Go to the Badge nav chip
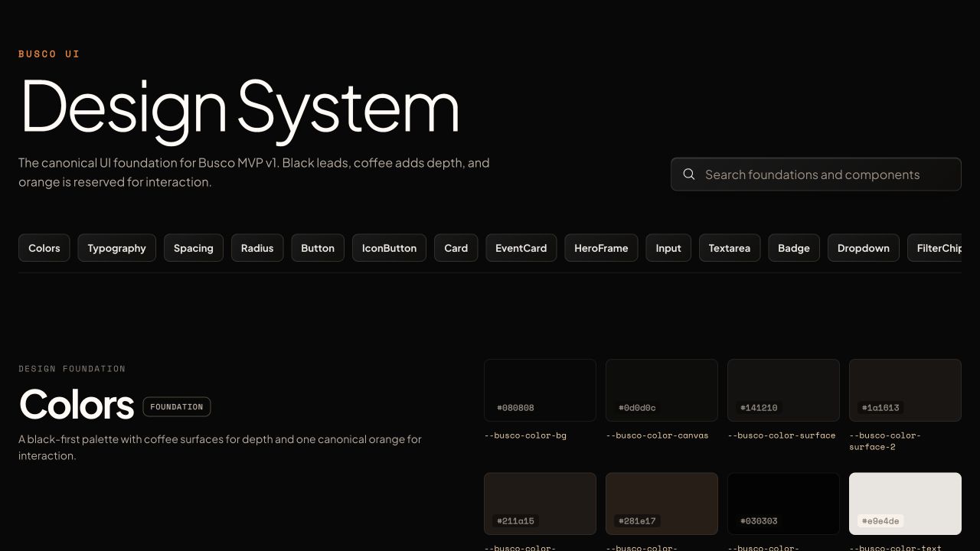 tap(794, 248)
